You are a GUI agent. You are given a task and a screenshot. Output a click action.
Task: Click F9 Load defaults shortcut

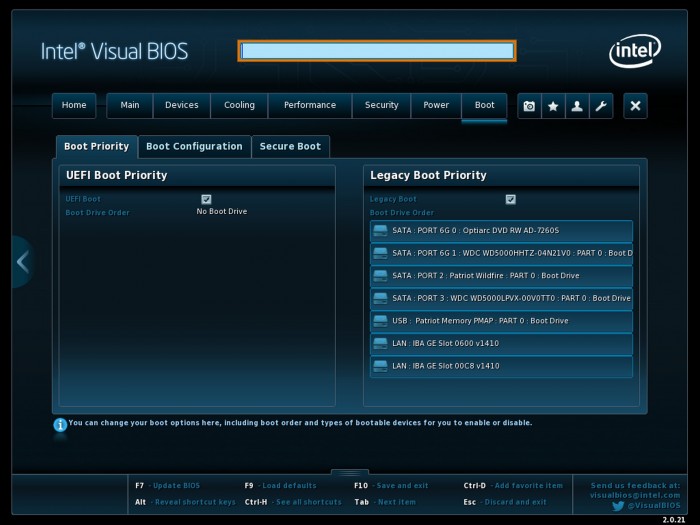click(280, 486)
